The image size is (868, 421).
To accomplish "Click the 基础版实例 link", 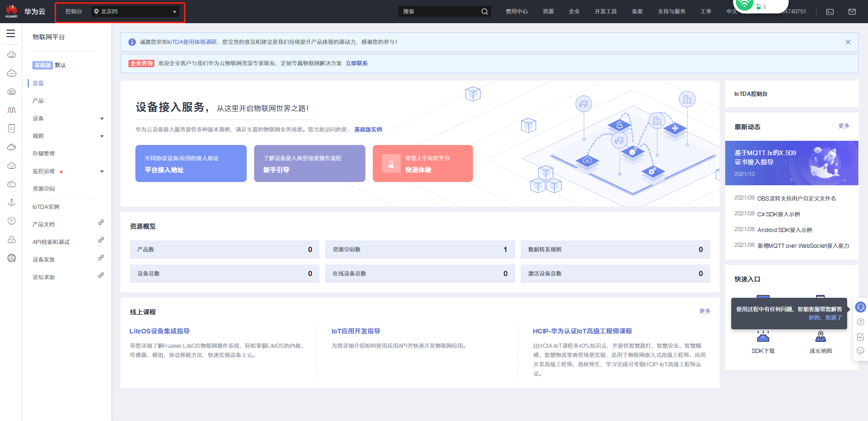I will (368, 130).
